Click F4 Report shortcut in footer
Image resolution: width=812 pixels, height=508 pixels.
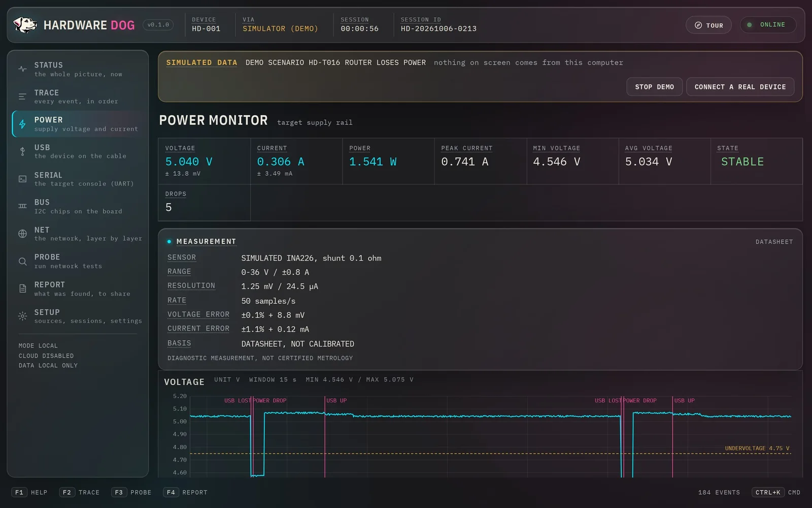tap(185, 492)
